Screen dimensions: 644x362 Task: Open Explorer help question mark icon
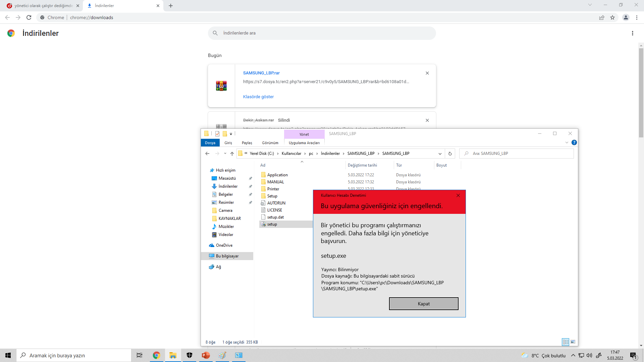[x=574, y=142]
